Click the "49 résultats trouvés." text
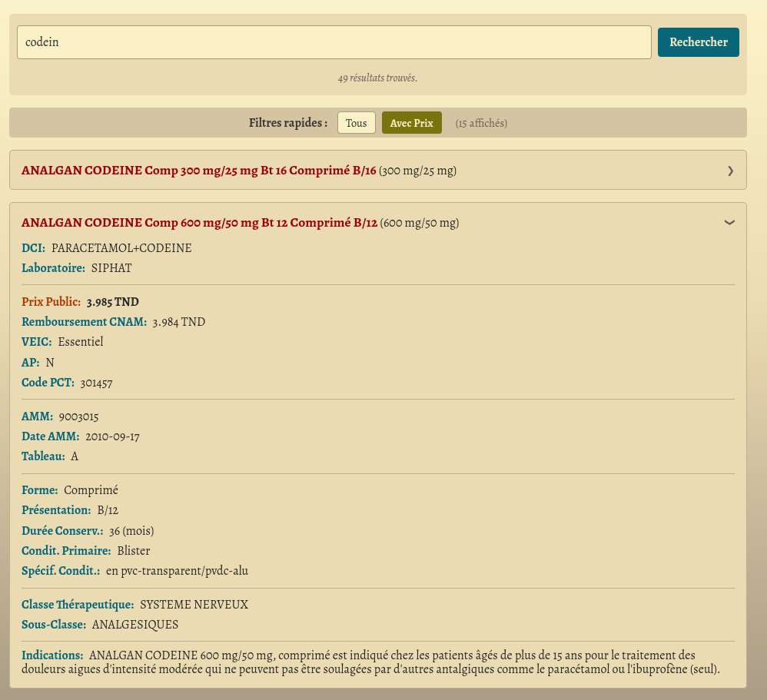 [377, 78]
